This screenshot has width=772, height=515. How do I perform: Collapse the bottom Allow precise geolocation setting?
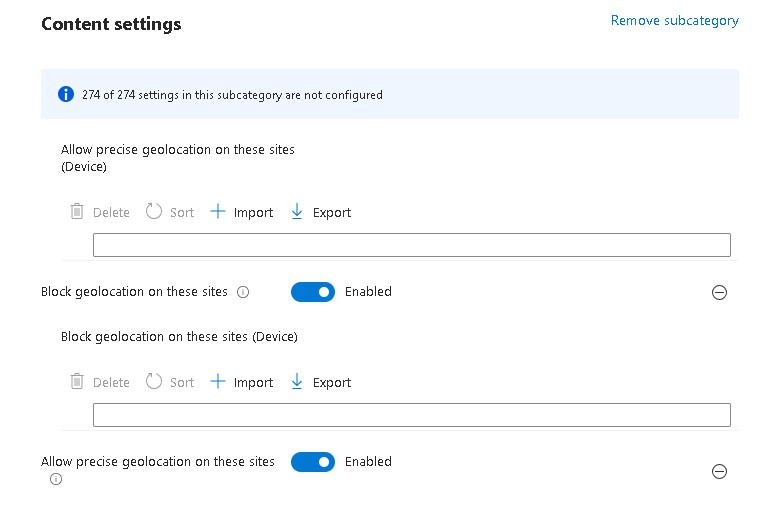click(x=718, y=472)
